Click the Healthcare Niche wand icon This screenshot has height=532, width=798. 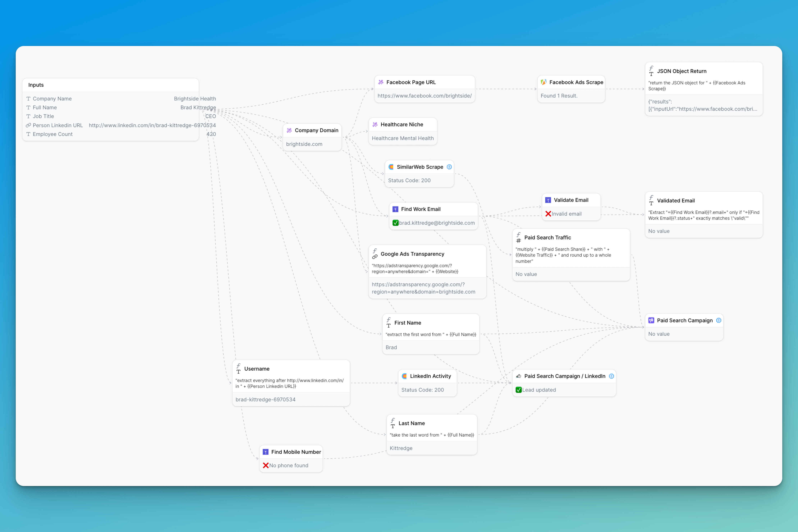375,125
